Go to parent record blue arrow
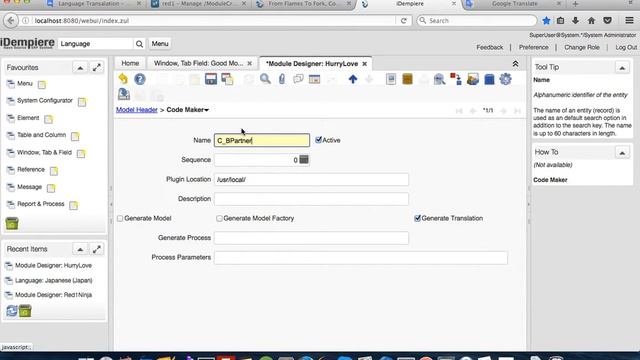 click(x=353, y=79)
